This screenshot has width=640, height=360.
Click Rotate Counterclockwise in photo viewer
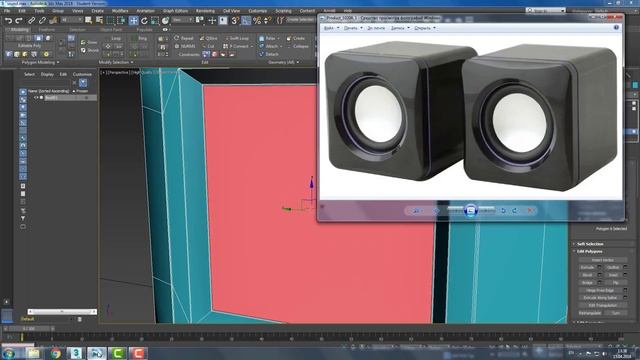(x=503, y=211)
